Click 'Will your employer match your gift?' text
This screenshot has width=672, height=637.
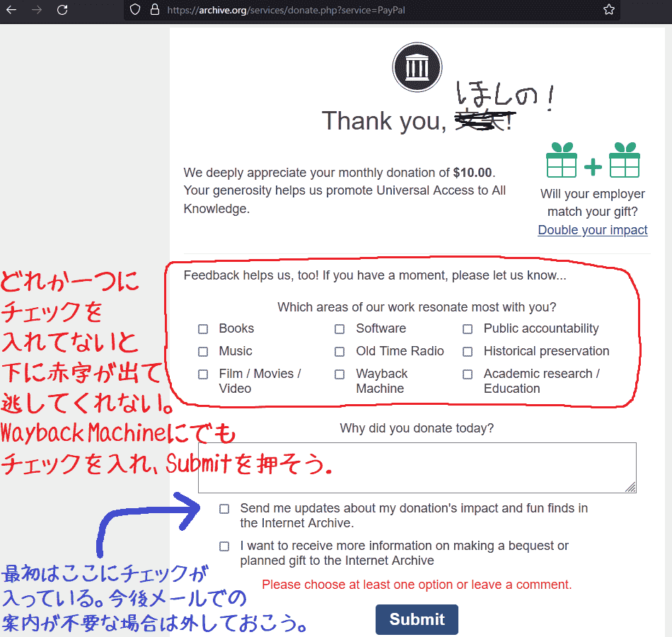pos(593,202)
